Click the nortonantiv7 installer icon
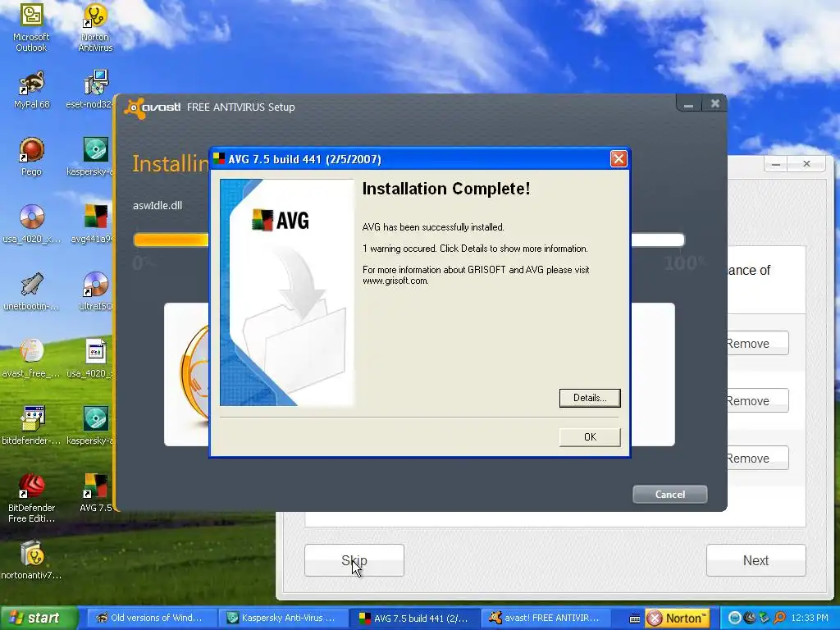Screen dimensions: 840x630 [32, 554]
